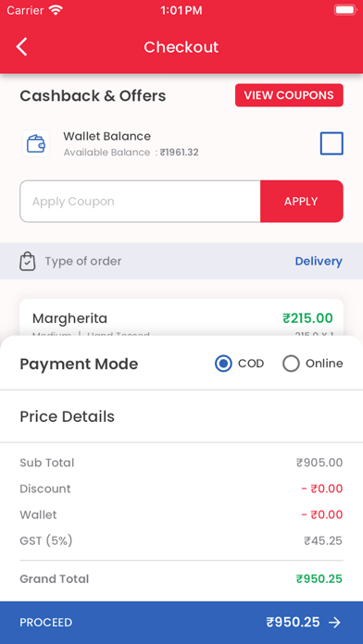Tap the Margherita price ₹215.00
The width and height of the screenshot is (363, 644).
307,318
